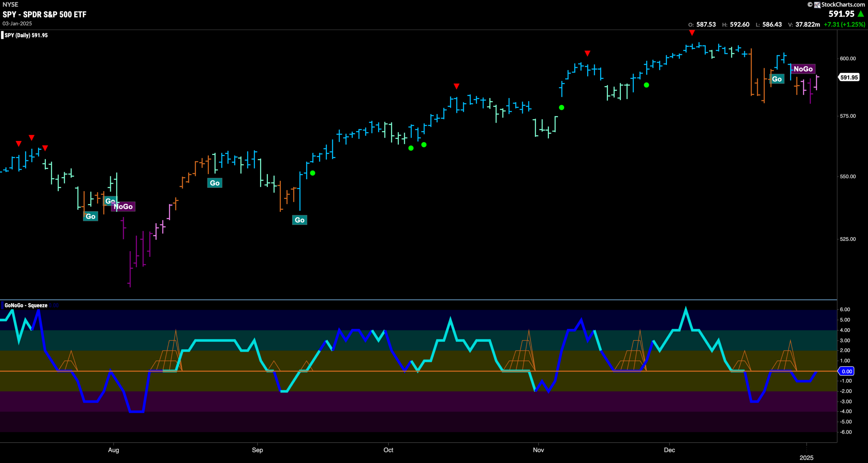
Task: Click the +7.31 (+1.25%) change value
Action: [x=844, y=24]
